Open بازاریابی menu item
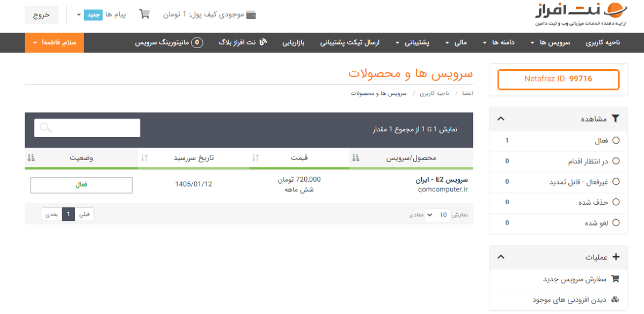Image resolution: width=644 pixels, height=314 pixels. [294, 42]
